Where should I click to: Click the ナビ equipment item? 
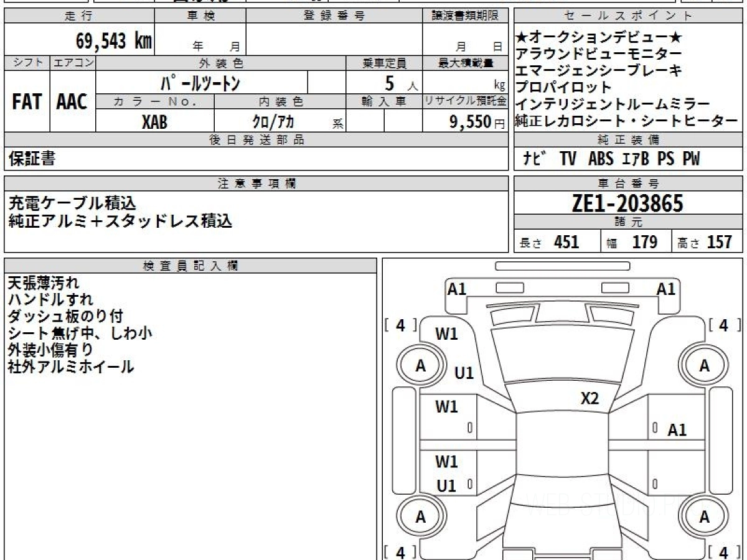pos(535,159)
